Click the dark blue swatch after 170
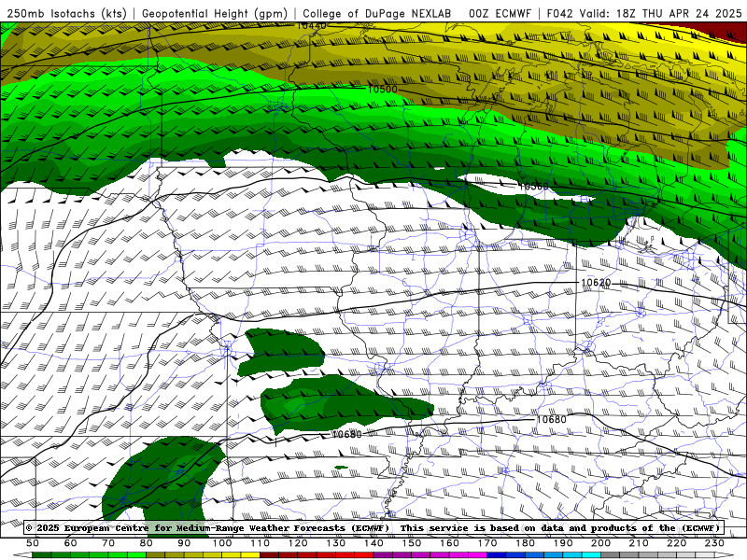The height and width of the screenshot is (560, 747). [497, 555]
